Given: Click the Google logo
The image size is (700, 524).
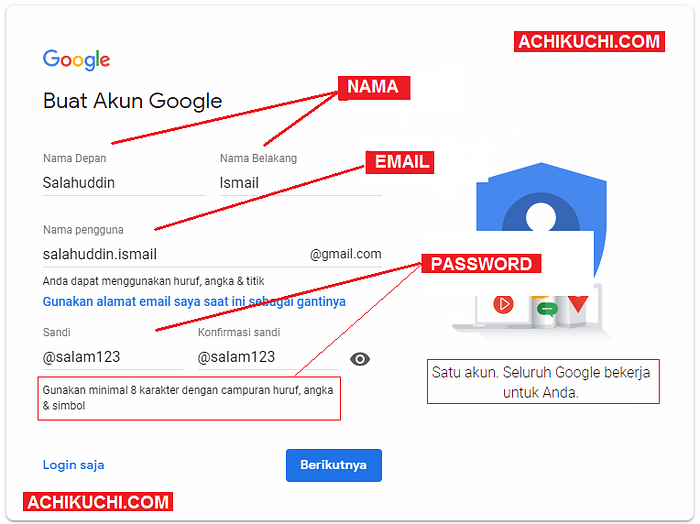Looking at the screenshot, I should click(x=76, y=60).
